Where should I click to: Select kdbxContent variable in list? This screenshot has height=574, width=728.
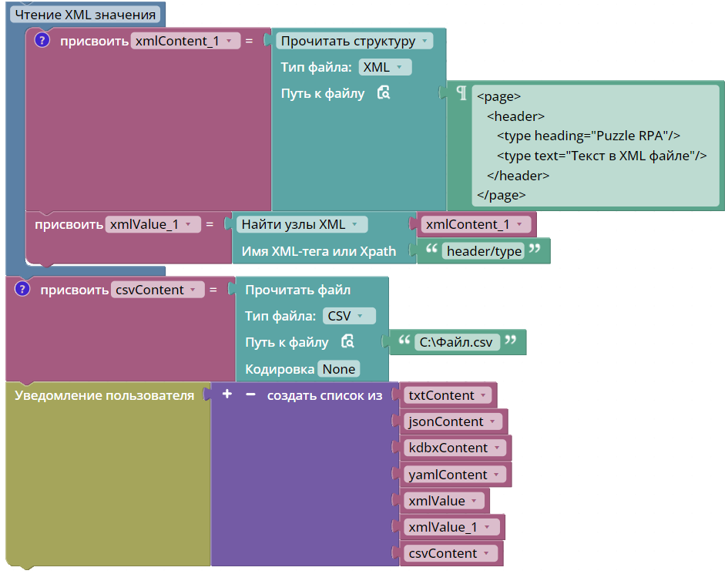point(455,448)
